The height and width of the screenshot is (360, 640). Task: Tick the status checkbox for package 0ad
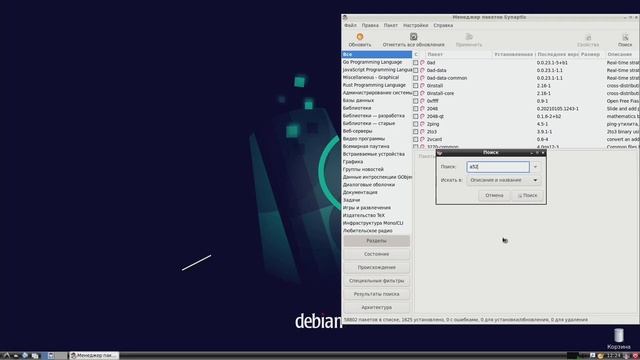[416, 63]
